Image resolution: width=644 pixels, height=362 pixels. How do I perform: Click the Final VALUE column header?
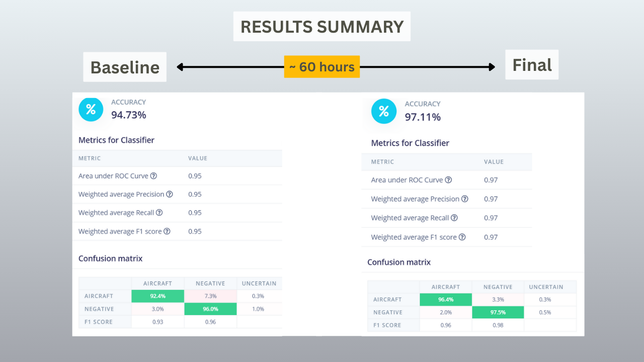[494, 162]
